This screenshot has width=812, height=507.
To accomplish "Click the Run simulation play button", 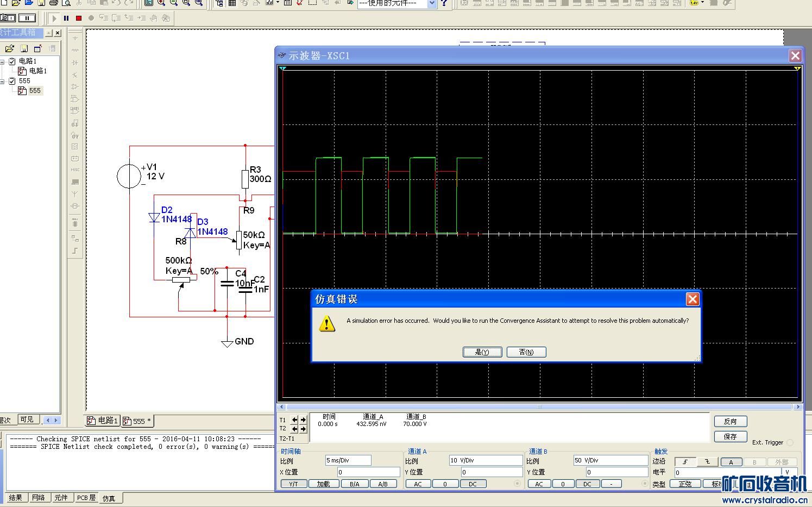I will click(x=54, y=18).
